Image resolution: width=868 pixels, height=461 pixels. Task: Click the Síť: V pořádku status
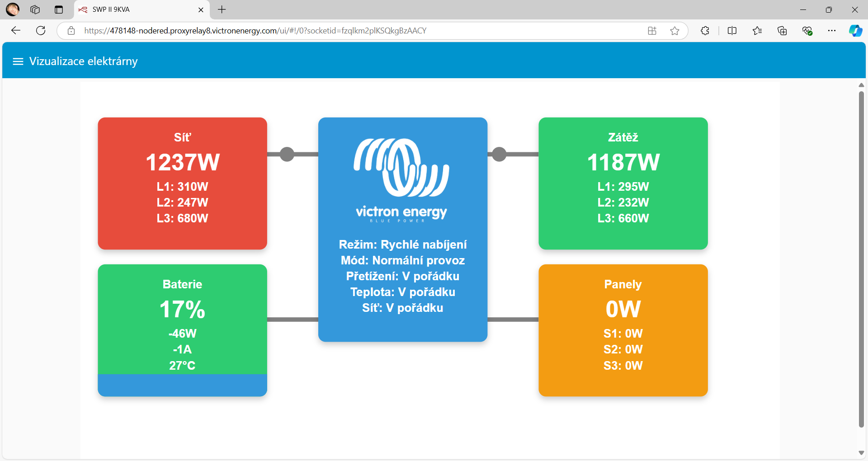pyautogui.click(x=403, y=308)
